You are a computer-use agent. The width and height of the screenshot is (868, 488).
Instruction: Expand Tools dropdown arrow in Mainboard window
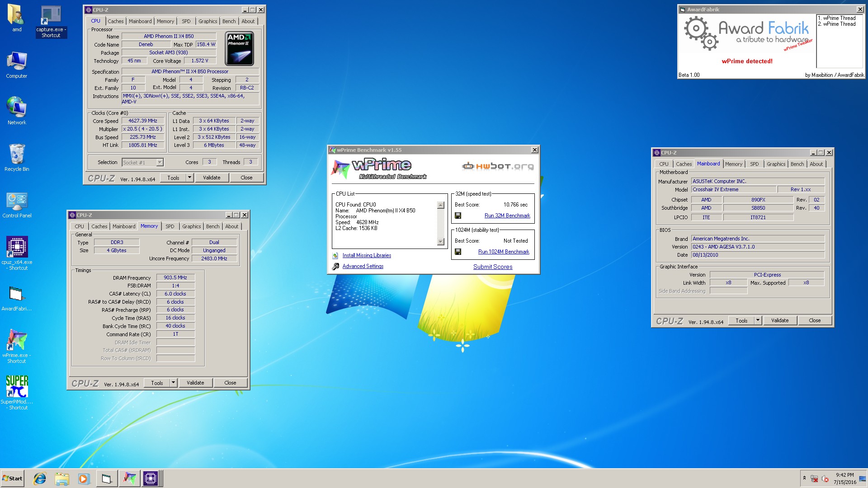(x=758, y=320)
